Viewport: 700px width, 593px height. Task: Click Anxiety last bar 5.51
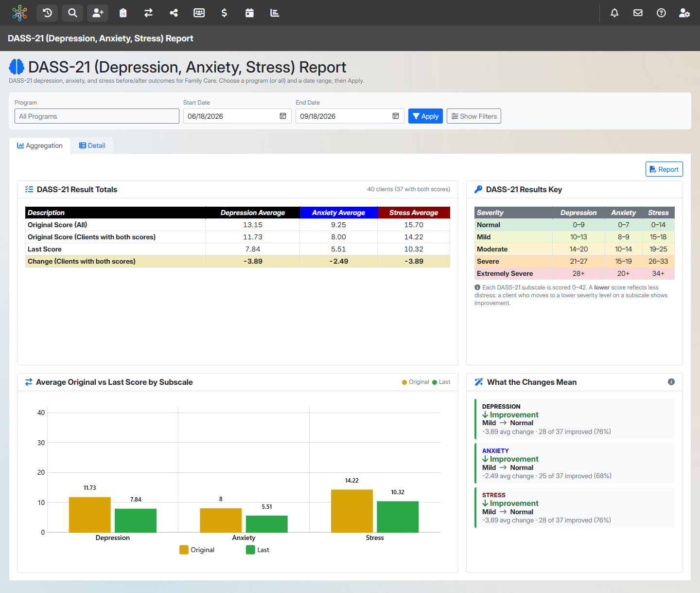click(x=267, y=524)
